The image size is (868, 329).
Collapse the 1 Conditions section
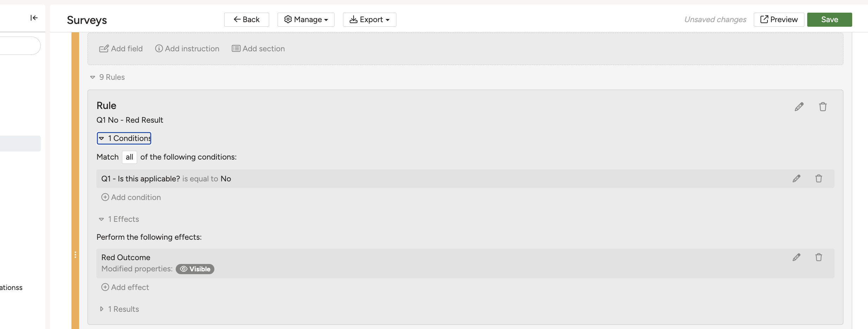[x=124, y=138]
